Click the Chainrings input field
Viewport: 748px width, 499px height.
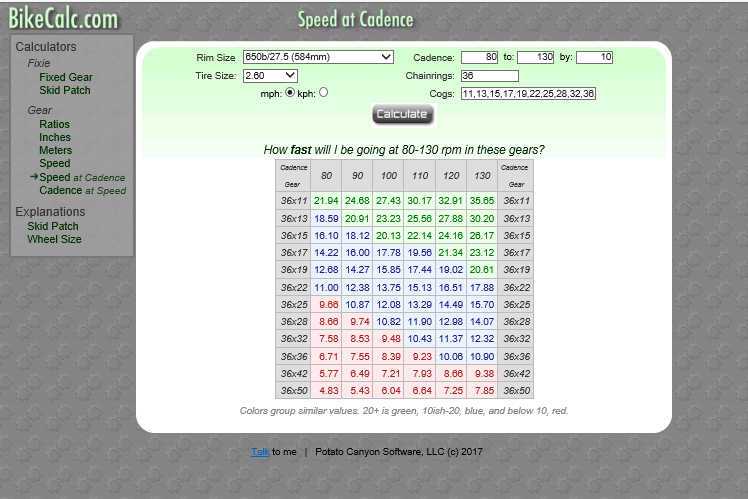(x=490, y=76)
